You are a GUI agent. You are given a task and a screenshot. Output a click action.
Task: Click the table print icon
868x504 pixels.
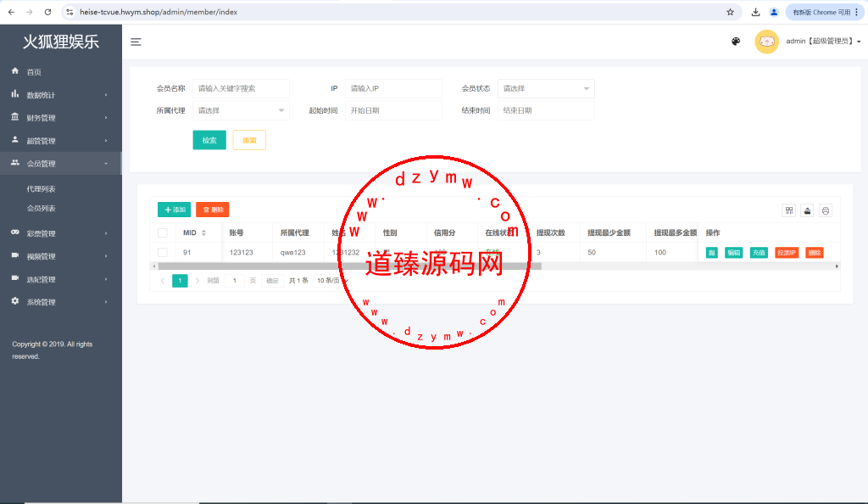(x=826, y=210)
